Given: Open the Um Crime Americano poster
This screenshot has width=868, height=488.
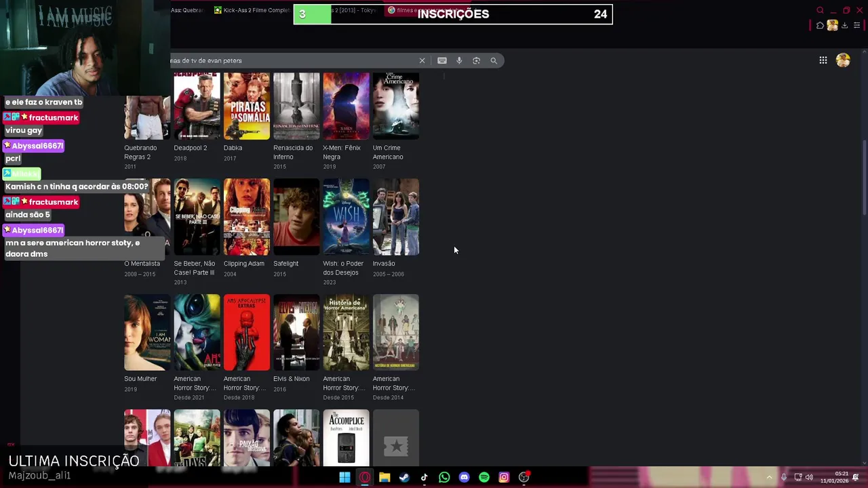Looking at the screenshot, I should click(x=396, y=106).
